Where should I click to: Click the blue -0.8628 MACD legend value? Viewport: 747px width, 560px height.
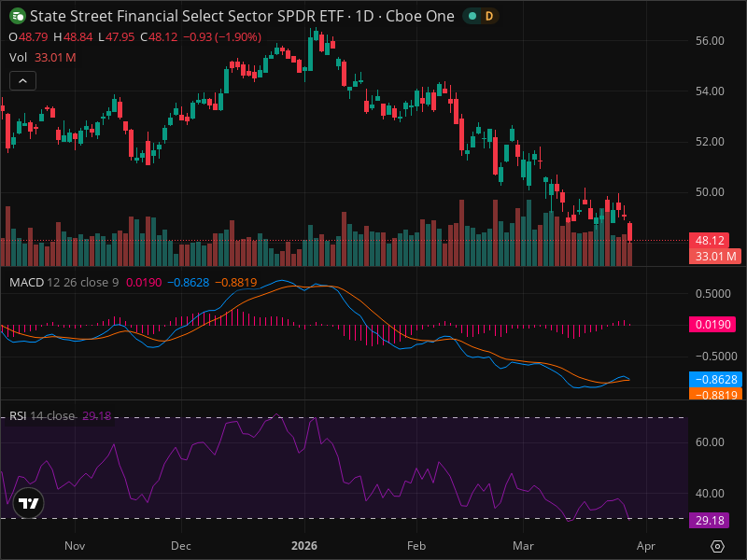(x=189, y=283)
